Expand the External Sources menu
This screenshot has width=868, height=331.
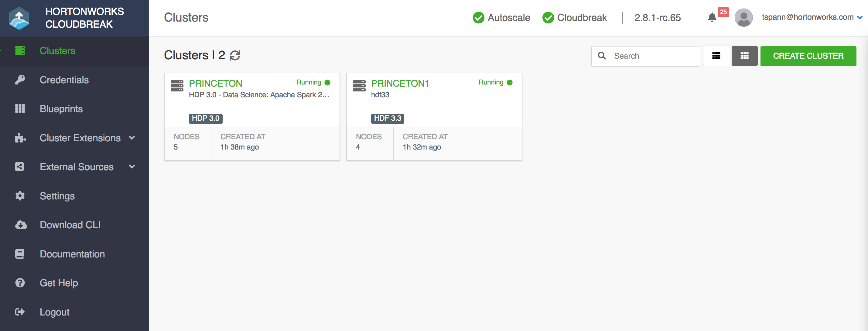[x=77, y=167]
